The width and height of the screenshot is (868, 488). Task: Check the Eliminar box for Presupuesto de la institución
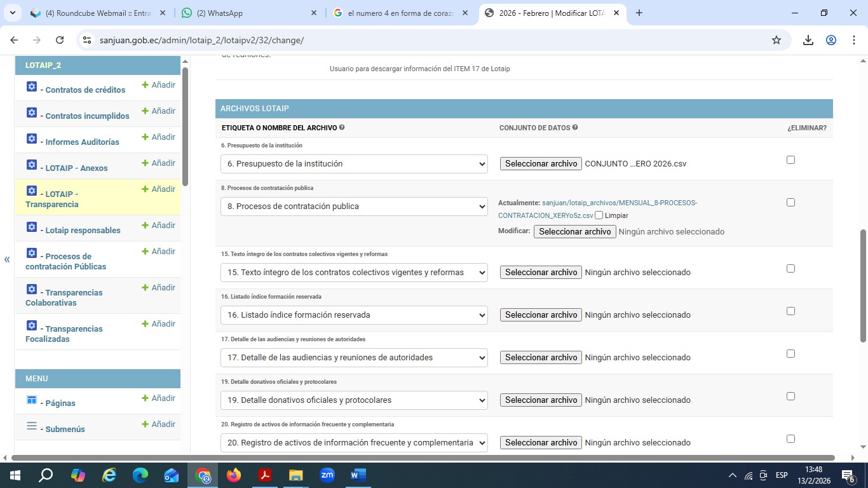point(790,160)
